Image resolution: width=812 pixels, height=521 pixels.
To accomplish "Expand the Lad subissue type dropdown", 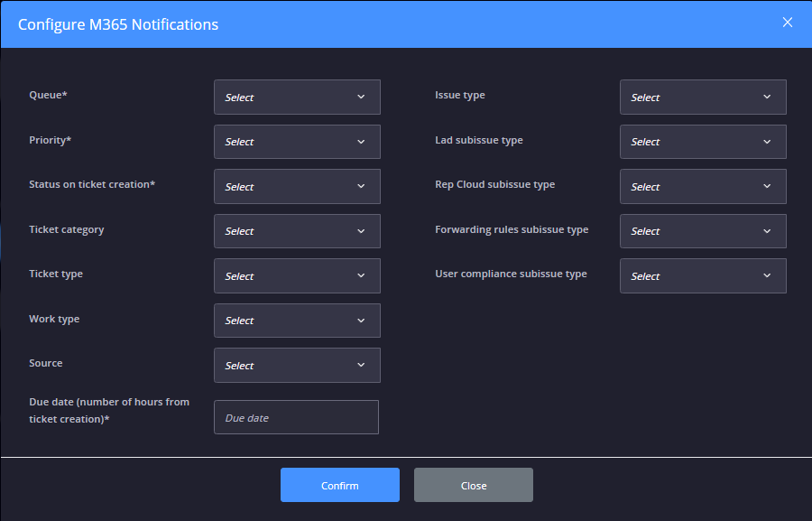I will 703,142.
